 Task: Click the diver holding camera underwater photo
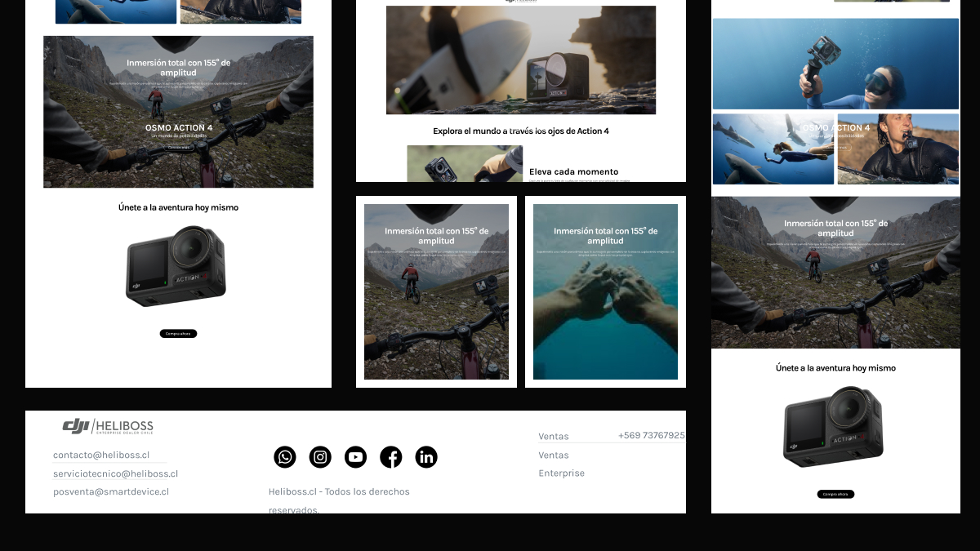pyautogui.click(x=835, y=64)
